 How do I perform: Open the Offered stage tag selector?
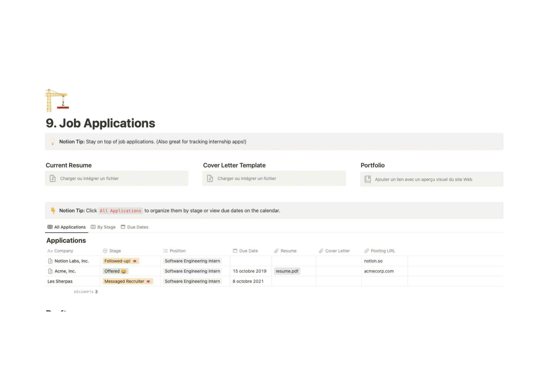[115, 271]
